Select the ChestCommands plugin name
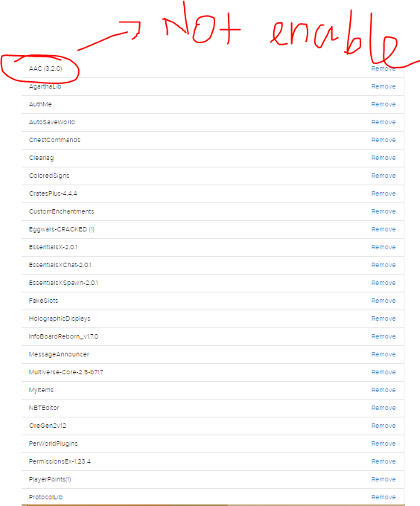This screenshot has width=420, height=506. [54, 140]
